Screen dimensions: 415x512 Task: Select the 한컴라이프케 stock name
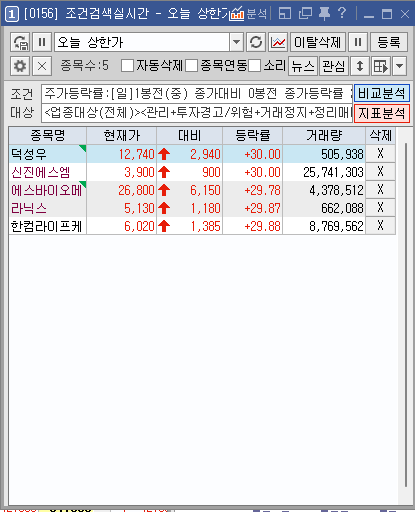coord(46,226)
